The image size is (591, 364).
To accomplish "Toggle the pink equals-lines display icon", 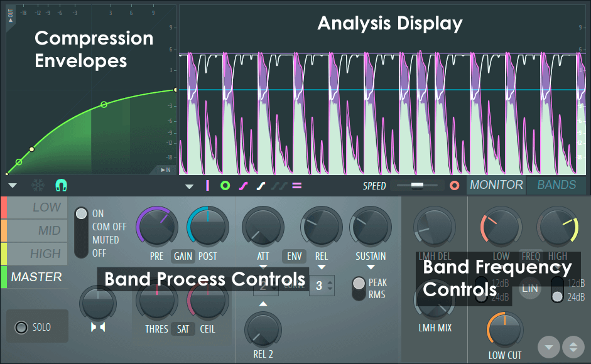I will coord(297,185).
